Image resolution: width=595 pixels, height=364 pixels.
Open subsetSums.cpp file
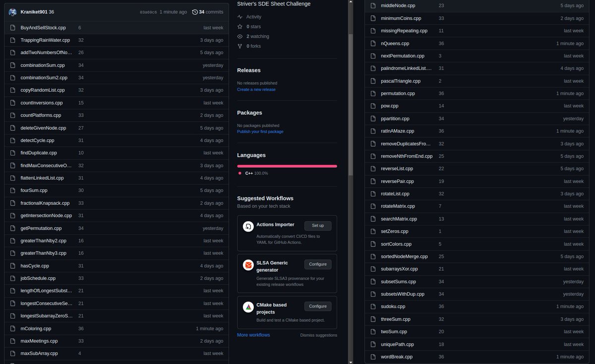coord(398,282)
